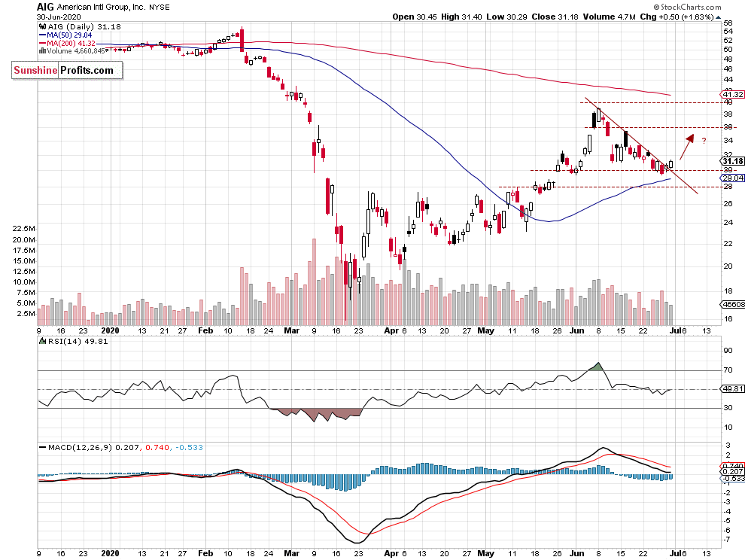Click the 12.5M volume axis label

pos(24,272)
